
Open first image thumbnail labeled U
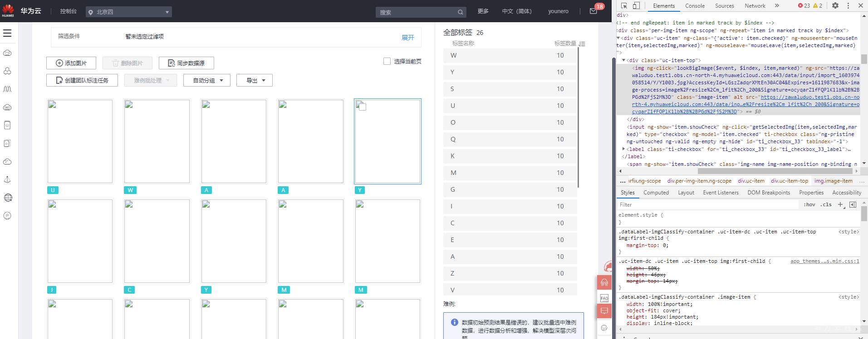click(x=80, y=141)
